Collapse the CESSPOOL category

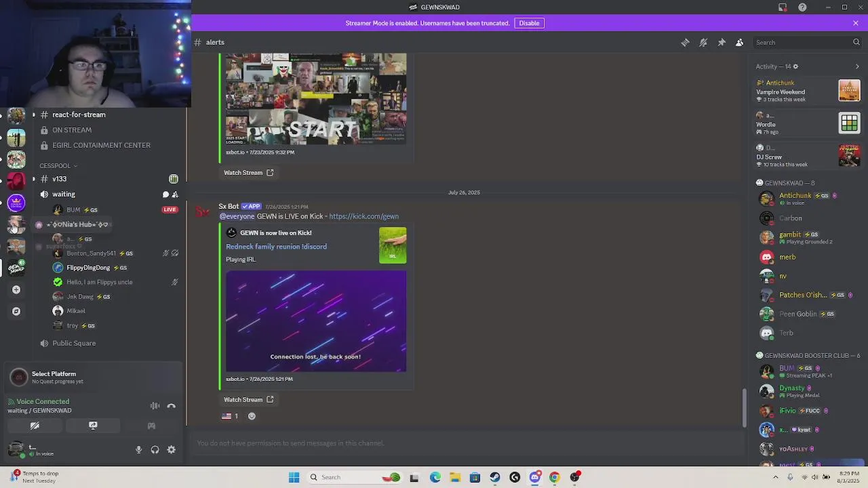tap(58, 165)
